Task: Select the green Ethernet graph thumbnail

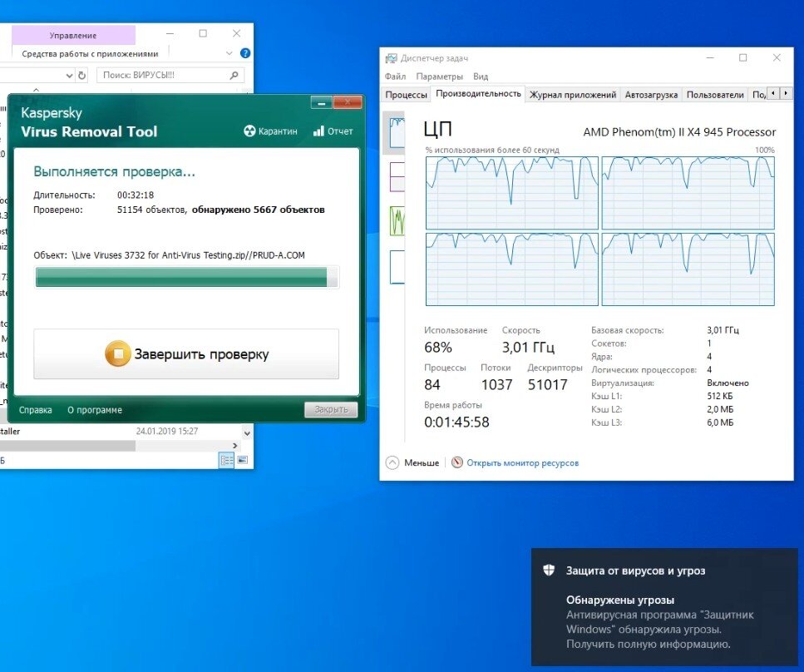Action: click(397, 219)
